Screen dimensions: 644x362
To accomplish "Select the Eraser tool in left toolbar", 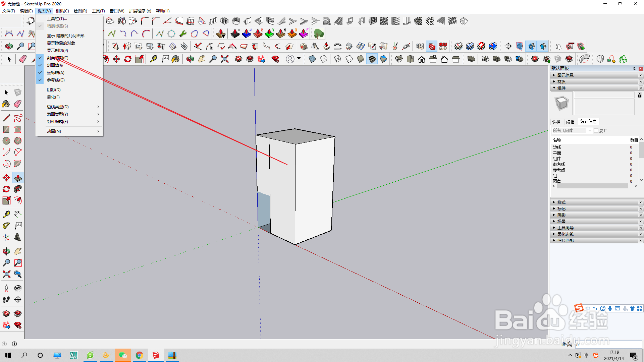I will point(18,104).
